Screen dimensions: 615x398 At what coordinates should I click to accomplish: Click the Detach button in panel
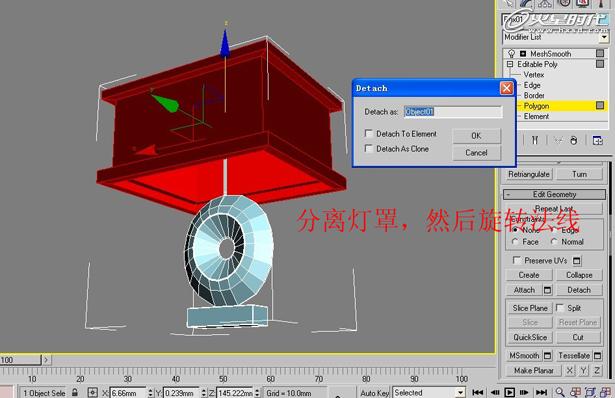[x=579, y=290]
